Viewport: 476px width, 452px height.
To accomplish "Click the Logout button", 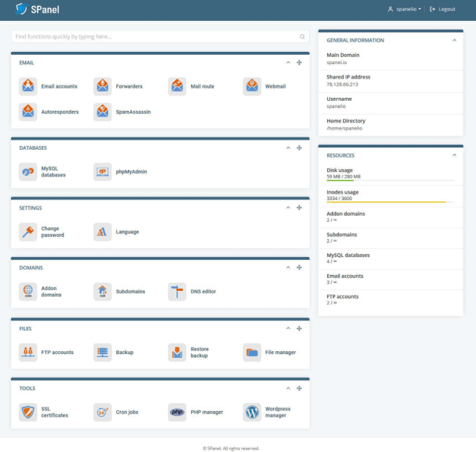I will [443, 9].
